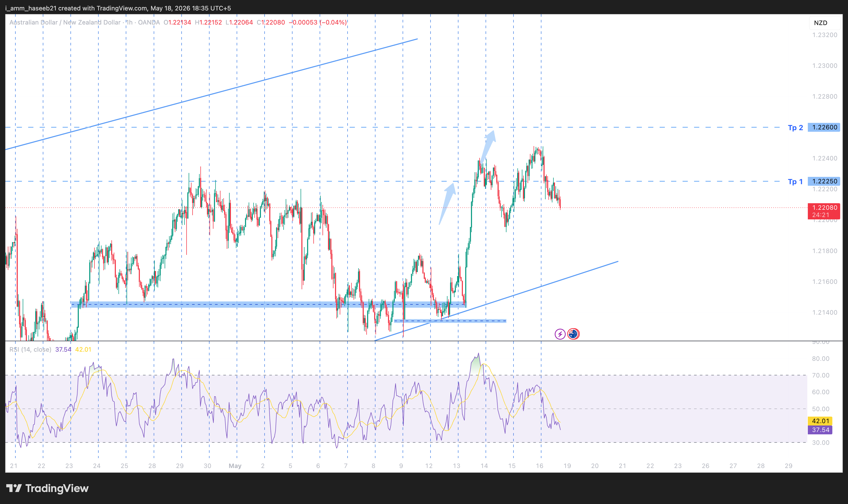Click the red 1.22080 current price tag
This screenshot has width=848, height=504.
click(x=824, y=207)
